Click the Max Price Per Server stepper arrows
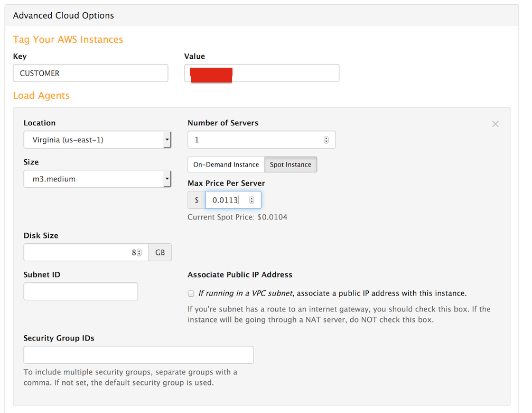 [252, 200]
